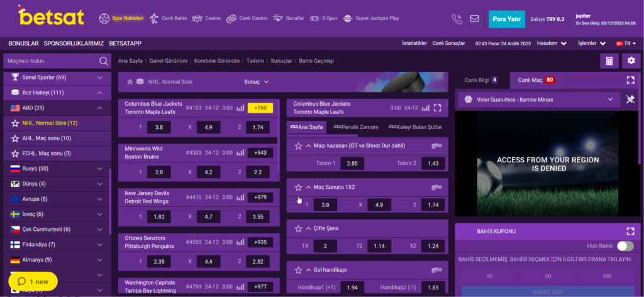The width and height of the screenshot is (644, 297).
Task: Go to betsat home logo
Action: (52, 16)
